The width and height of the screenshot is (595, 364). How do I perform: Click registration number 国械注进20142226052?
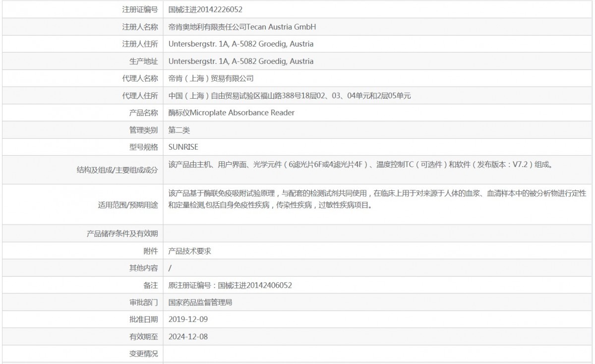point(205,9)
